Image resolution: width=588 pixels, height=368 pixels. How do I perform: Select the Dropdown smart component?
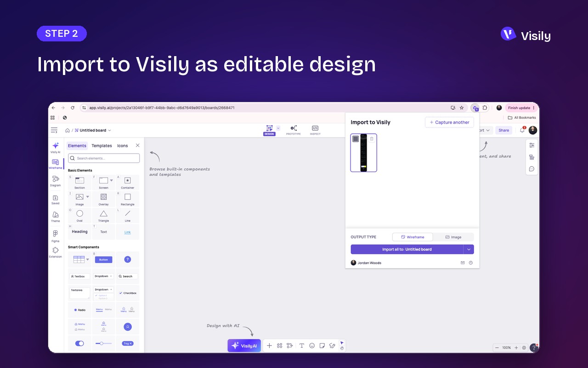(103, 276)
